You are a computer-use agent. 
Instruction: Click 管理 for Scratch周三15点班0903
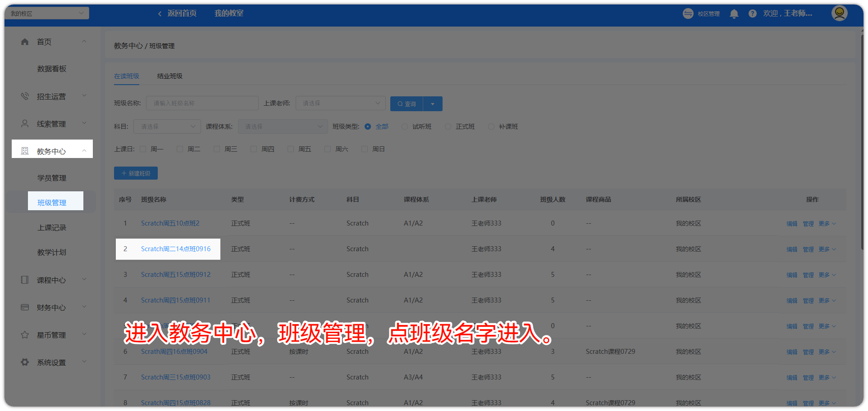click(808, 378)
